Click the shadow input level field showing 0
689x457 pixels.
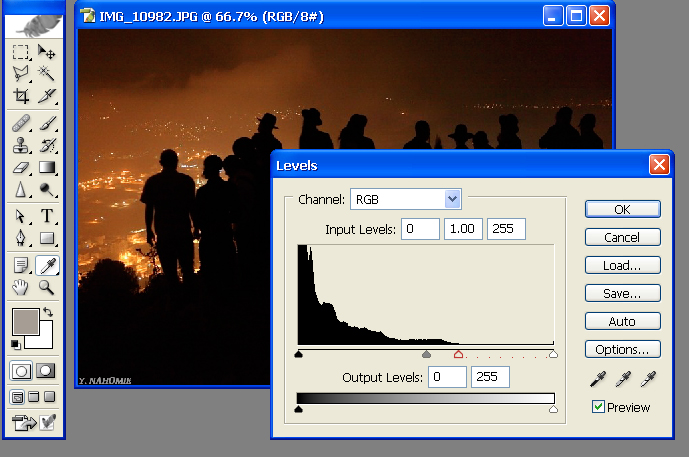click(x=420, y=229)
